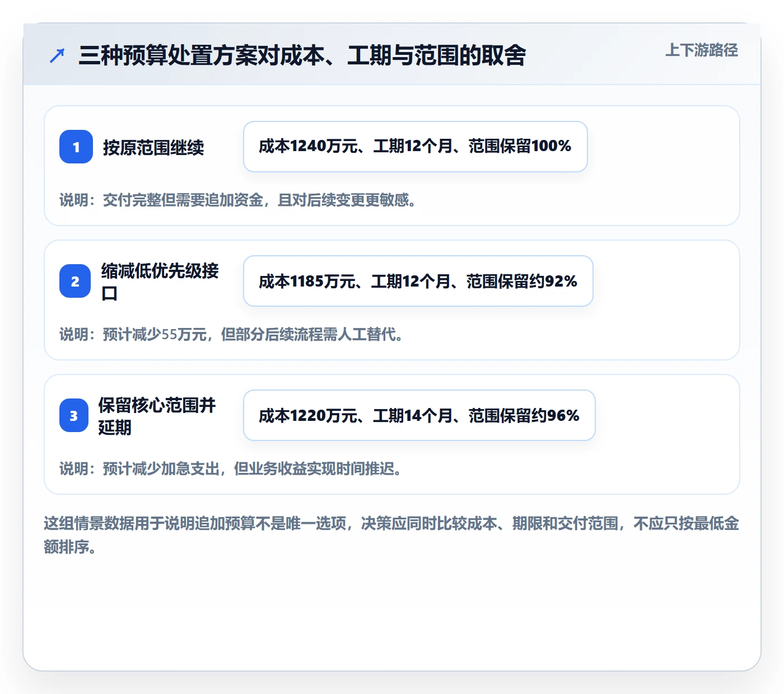Click the 成本1220万元 summary box
Screen dimensions: 784x694
click(x=419, y=415)
